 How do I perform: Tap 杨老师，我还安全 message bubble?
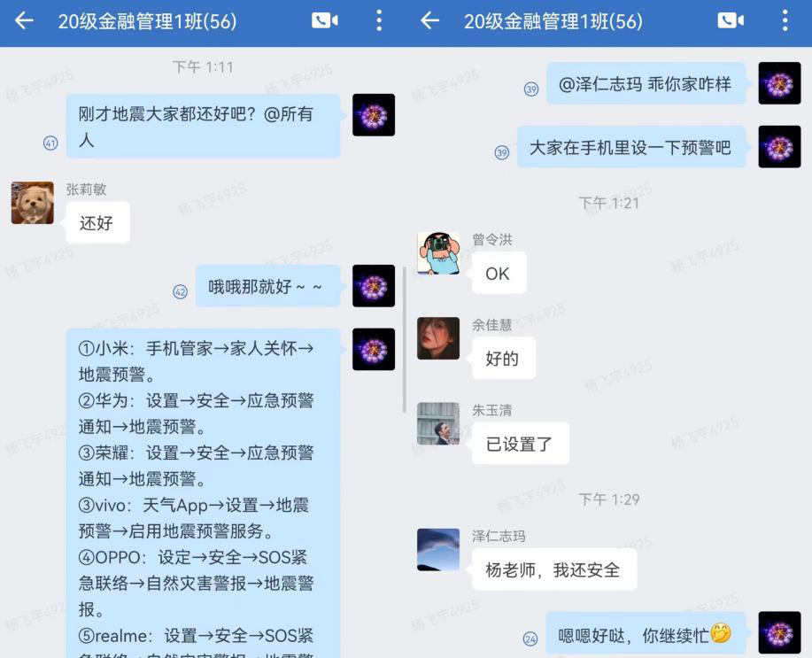(554, 570)
